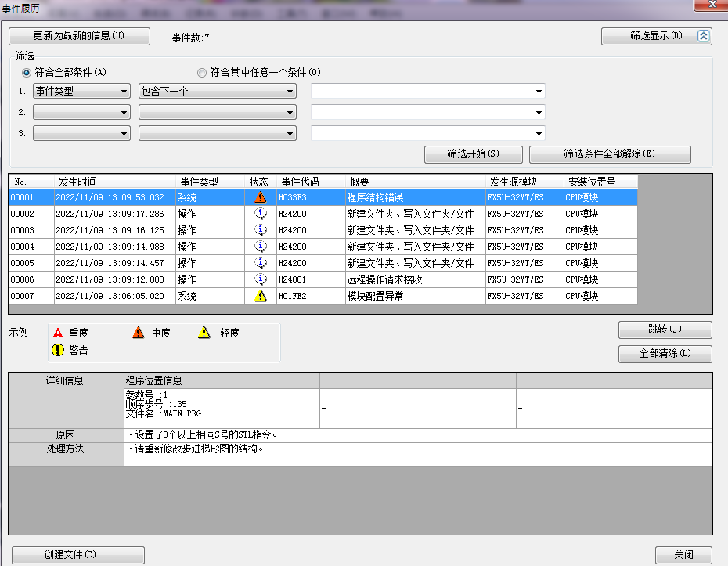Image resolution: width=728 pixels, height=566 pixels.
Task: Click the 事件代码 column header
Action: click(300, 182)
